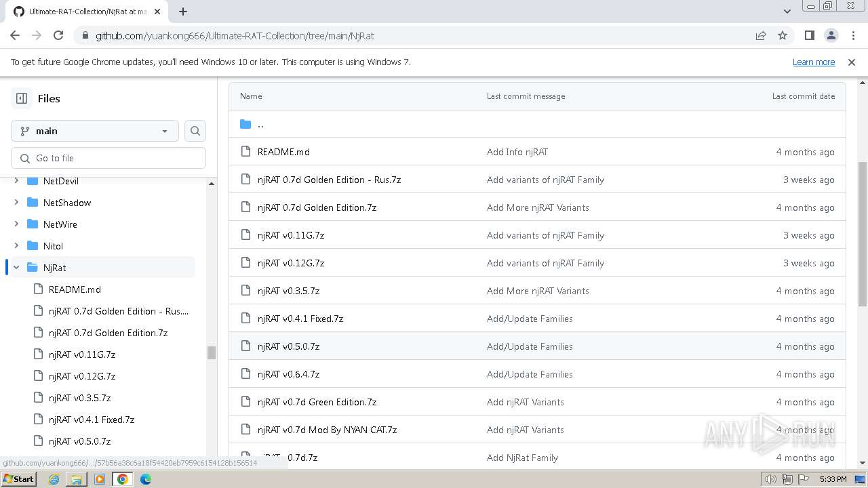
Task: Open README.md in the file table
Action: [283, 152]
